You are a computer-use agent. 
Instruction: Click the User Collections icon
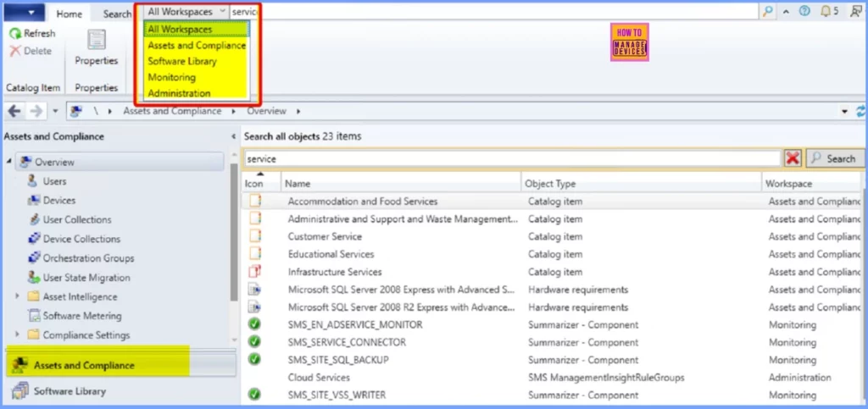(x=33, y=219)
